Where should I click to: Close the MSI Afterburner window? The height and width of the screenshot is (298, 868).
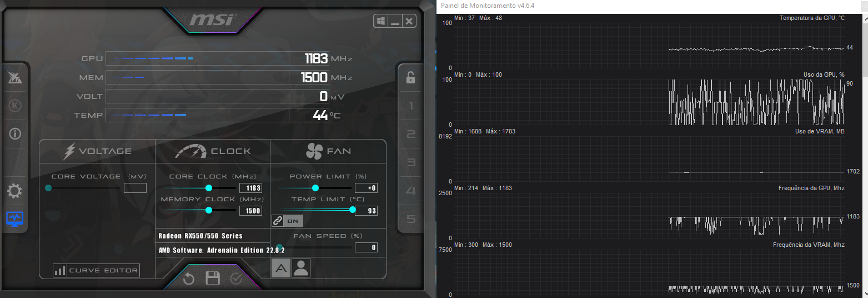pos(409,21)
